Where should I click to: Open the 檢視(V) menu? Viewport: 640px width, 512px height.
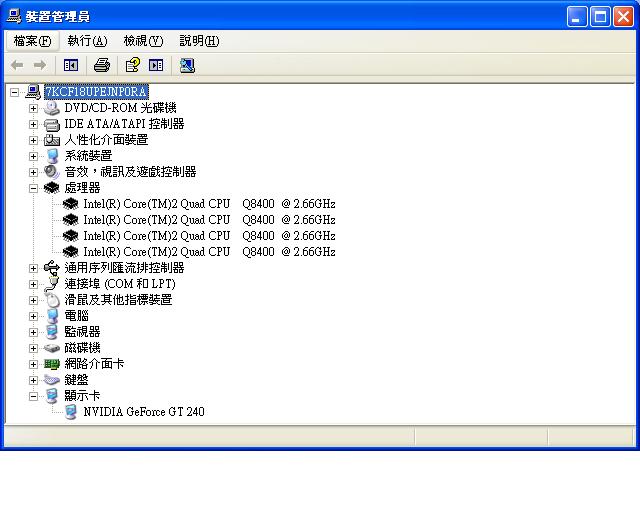[x=143, y=41]
